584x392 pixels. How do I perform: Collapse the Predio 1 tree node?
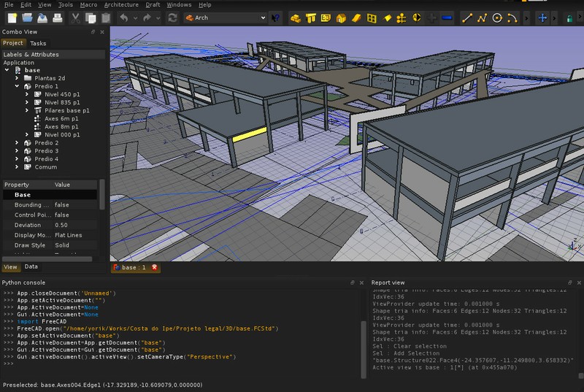tap(18, 86)
